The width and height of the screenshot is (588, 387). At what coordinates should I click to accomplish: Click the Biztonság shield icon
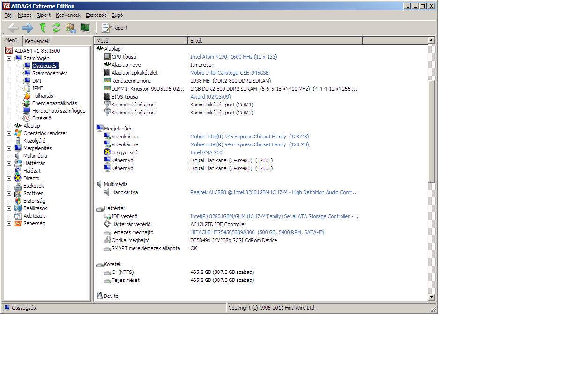pos(18,201)
